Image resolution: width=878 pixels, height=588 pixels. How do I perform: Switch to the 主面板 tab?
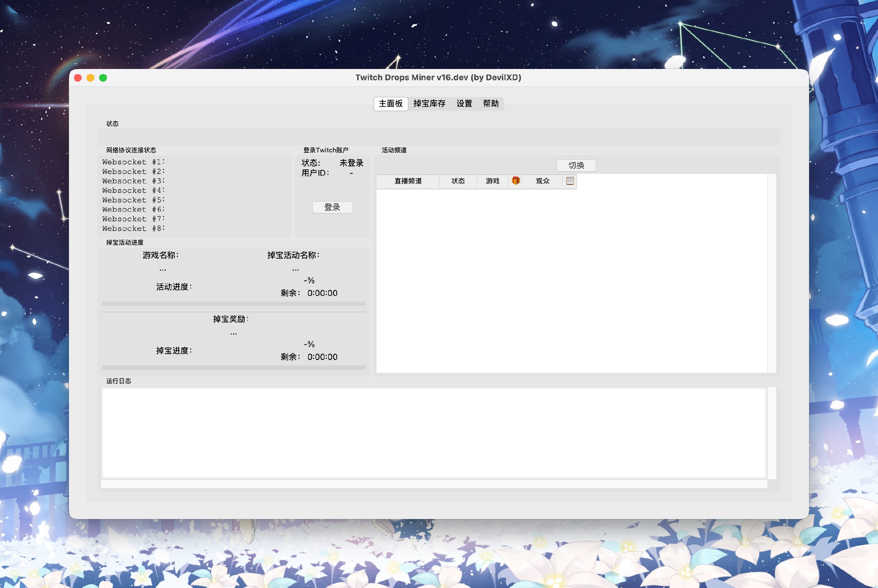click(391, 104)
